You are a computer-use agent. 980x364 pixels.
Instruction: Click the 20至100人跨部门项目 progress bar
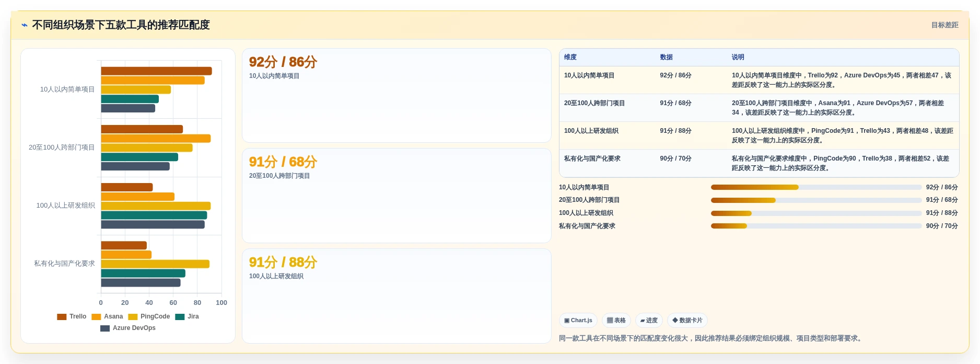pos(816,200)
